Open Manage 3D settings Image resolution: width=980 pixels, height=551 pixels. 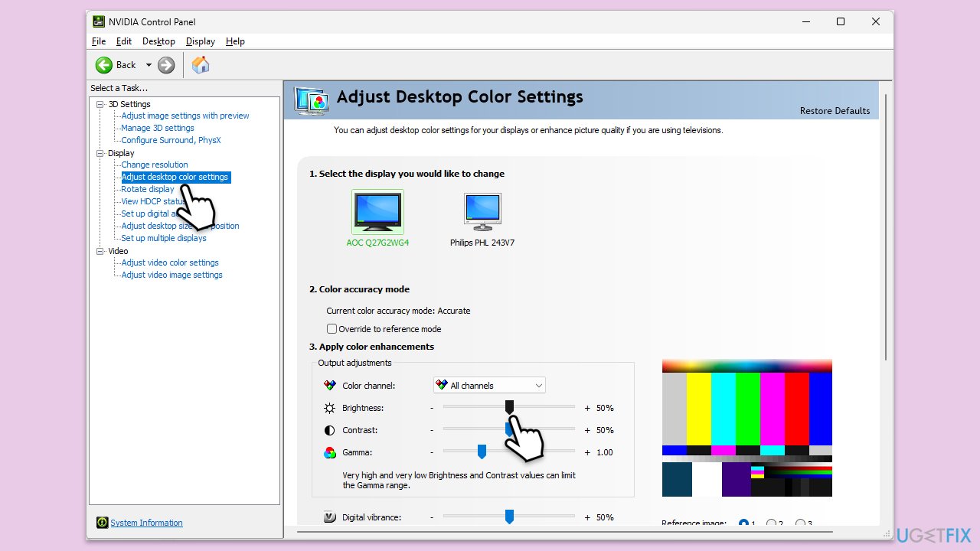coord(158,128)
